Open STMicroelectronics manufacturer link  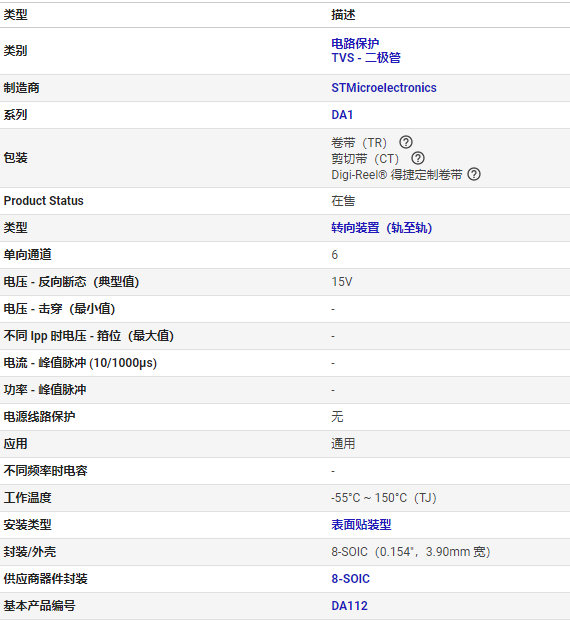click(x=383, y=88)
